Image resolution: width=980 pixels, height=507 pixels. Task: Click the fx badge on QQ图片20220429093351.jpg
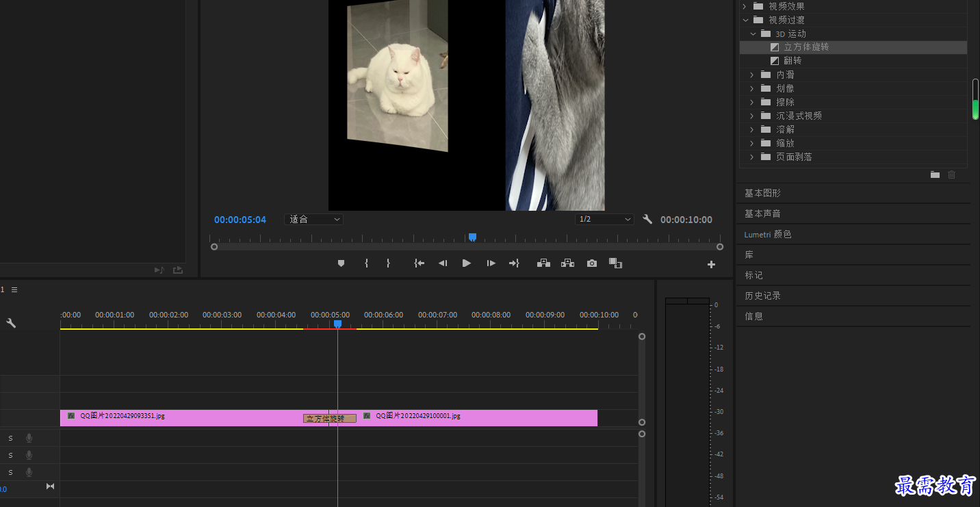pyautogui.click(x=71, y=415)
